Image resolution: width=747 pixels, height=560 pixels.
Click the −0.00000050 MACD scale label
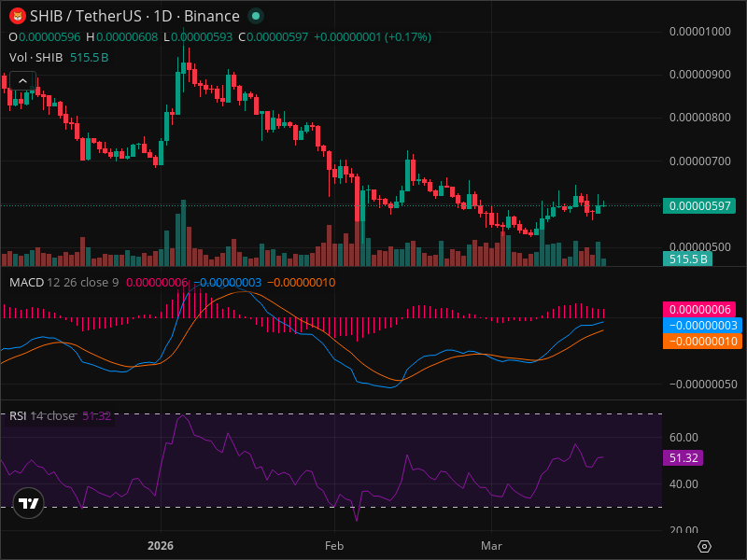703,385
